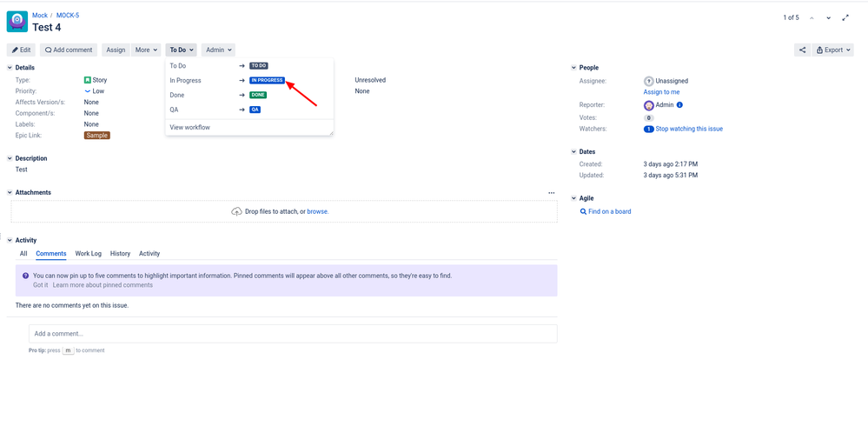Click the Affects Version/s None value

[91, 103]
